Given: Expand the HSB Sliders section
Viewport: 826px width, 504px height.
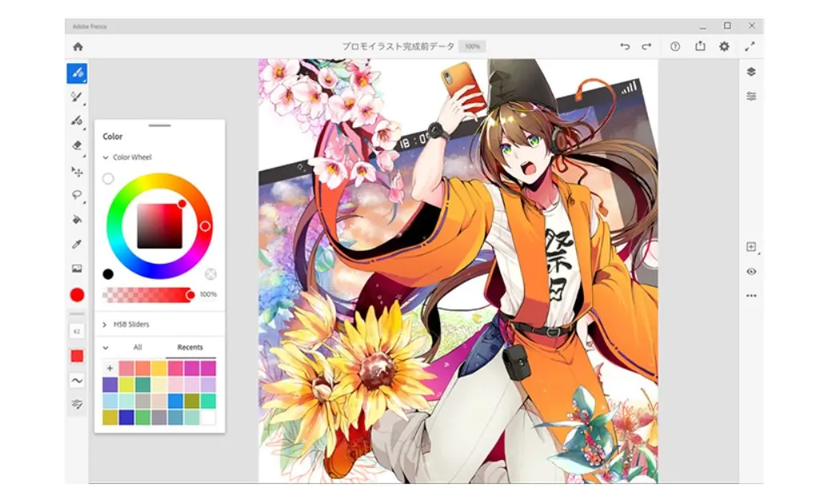Looking at the screenshot, I should tap(105, 325).
